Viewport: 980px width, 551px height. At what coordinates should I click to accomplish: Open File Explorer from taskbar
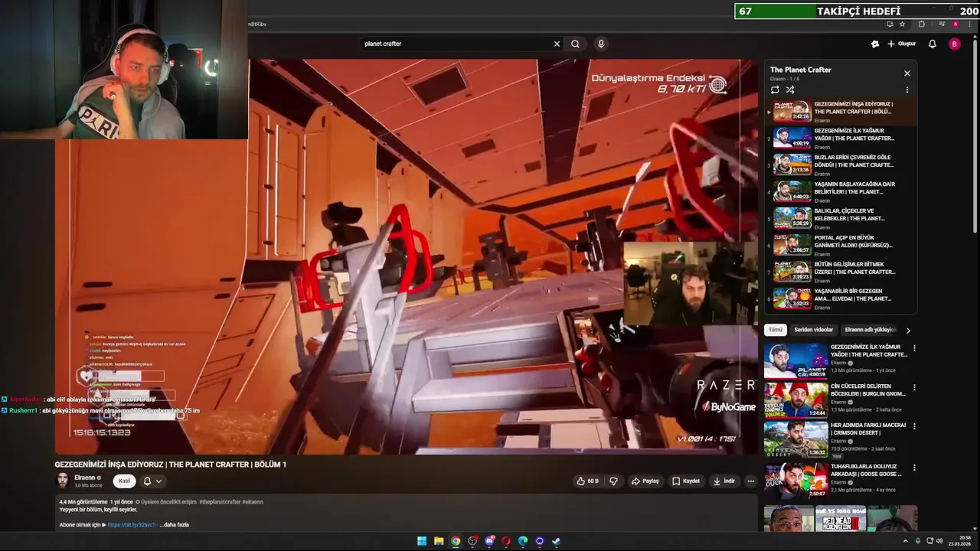coord(439,541)
